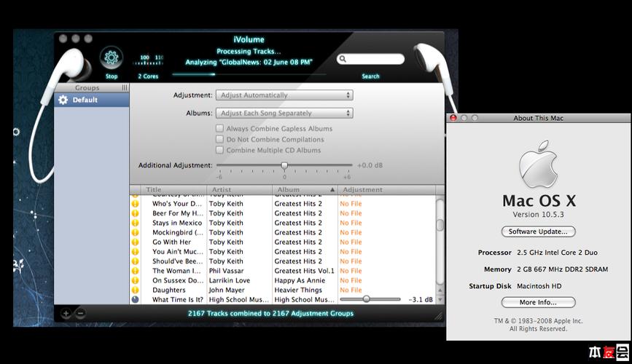Click Greatest Hits Vol.1 album cell
The width and height of the screenshot is (632, 364).
(x=304, y=271)
